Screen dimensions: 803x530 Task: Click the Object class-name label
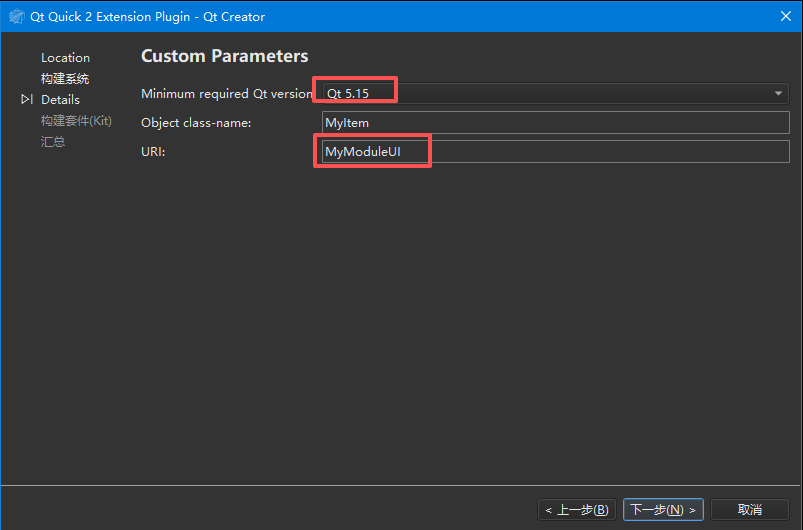pyautogui.click(x=196, y=123)
